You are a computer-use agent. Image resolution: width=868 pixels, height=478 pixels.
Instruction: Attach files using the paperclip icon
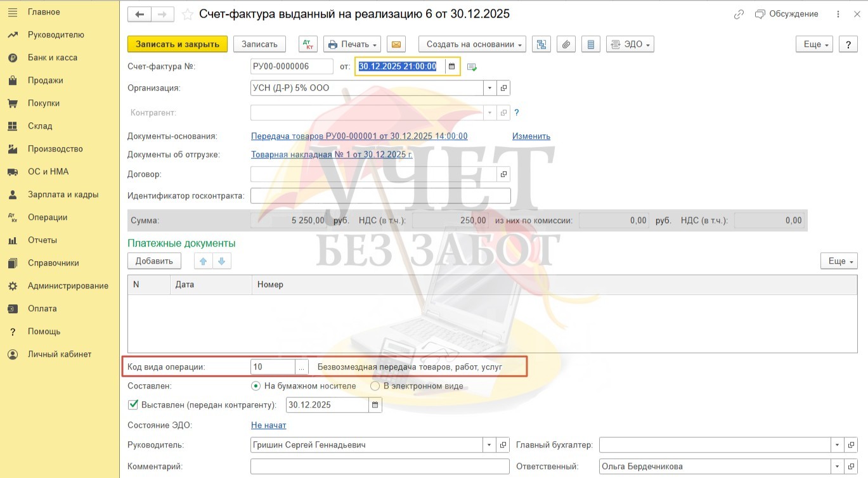click(566, 44)
